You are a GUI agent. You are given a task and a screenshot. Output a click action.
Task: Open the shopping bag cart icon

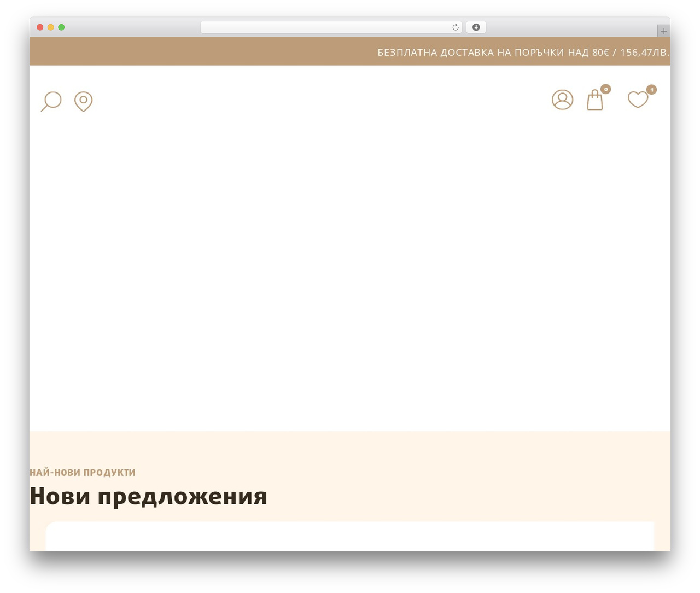595,100
